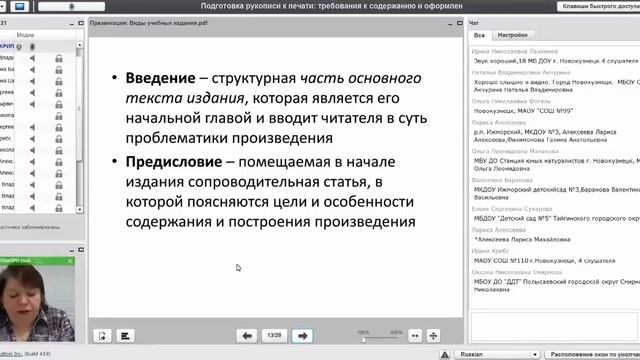Image resolution: width=640 pixels, height=360 pixels.
Task: Click the presentation title 'Виды учебных изданий.pdf'
Action: pos(168,23)
